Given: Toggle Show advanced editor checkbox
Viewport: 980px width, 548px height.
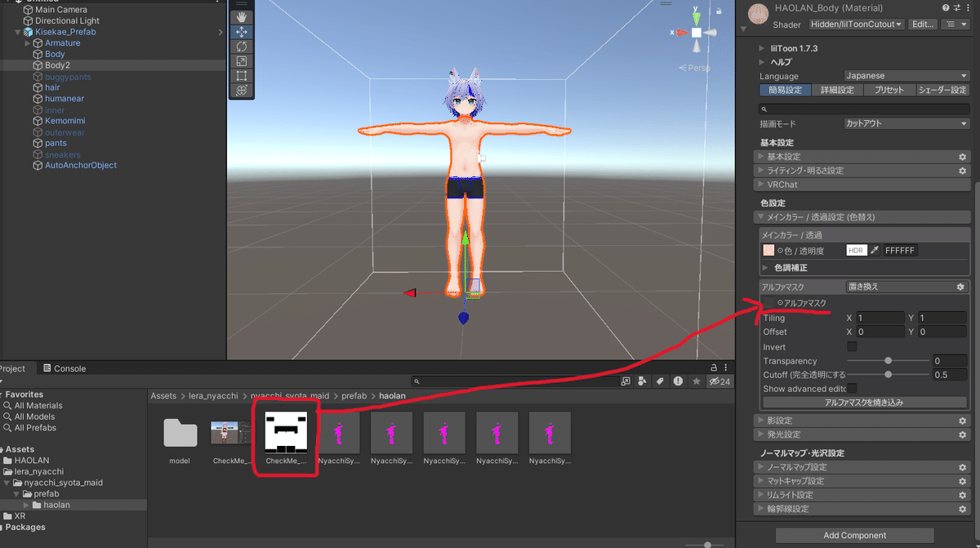Looking at the screenshot, I should (x=852, y=389).
